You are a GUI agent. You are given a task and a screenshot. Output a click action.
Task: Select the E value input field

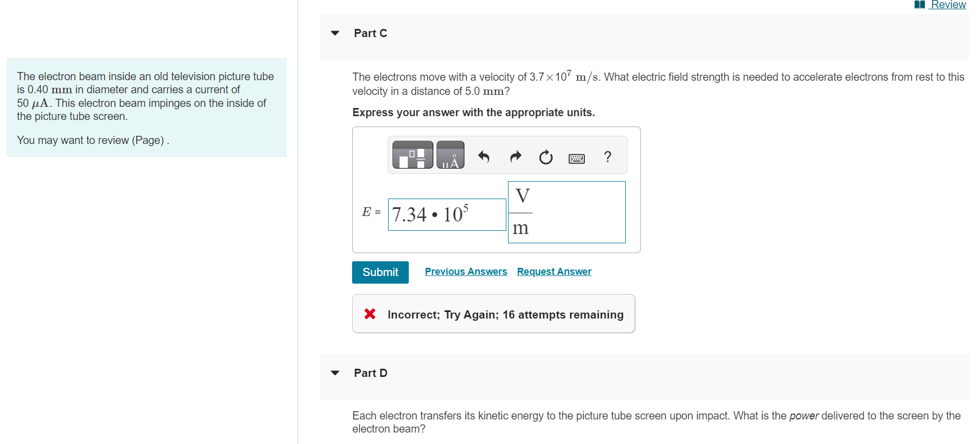click(447, 214)
